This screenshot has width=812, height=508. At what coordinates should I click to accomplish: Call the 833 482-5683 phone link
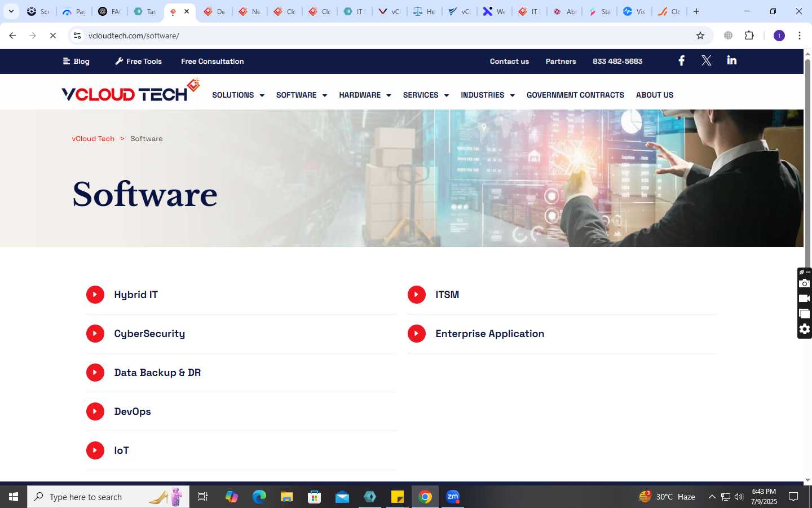point(617,61)
